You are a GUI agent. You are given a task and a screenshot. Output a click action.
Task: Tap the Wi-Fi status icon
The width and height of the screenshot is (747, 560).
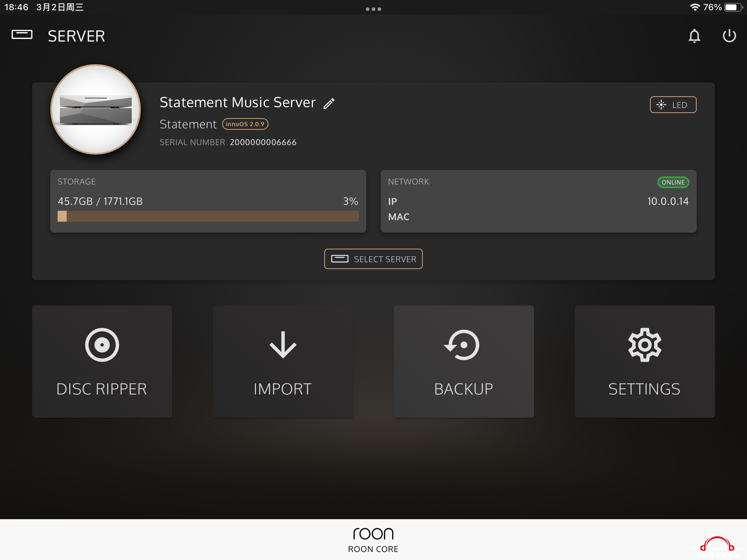[695, 7]
